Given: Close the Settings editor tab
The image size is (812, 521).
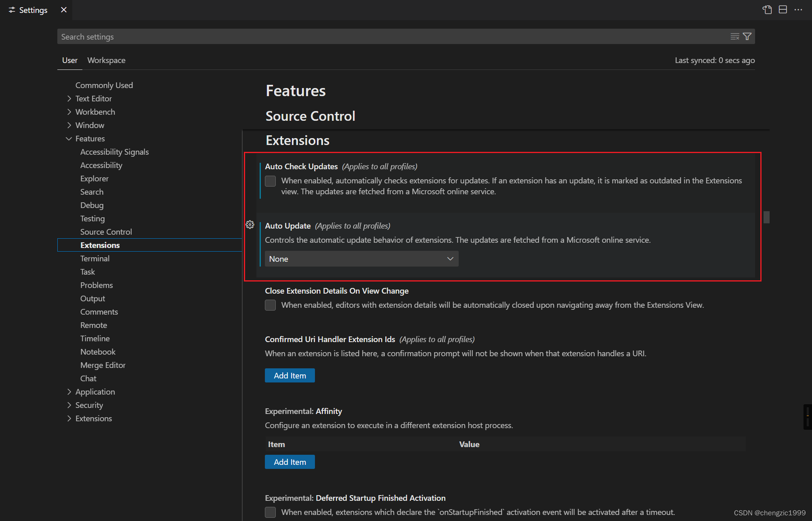Looking at the screenshot, I should click(x=64, y=10).
